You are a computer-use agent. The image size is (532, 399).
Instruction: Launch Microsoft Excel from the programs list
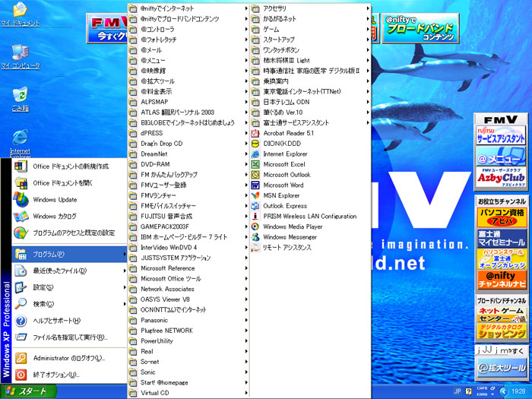[283, 164]
